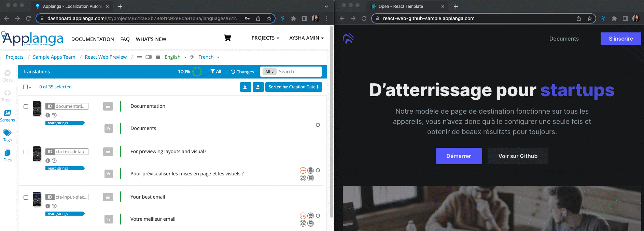Open the PROJECTS dropdown menu
The width and height of the screenshot is (644, 231).
click(265, 38)
